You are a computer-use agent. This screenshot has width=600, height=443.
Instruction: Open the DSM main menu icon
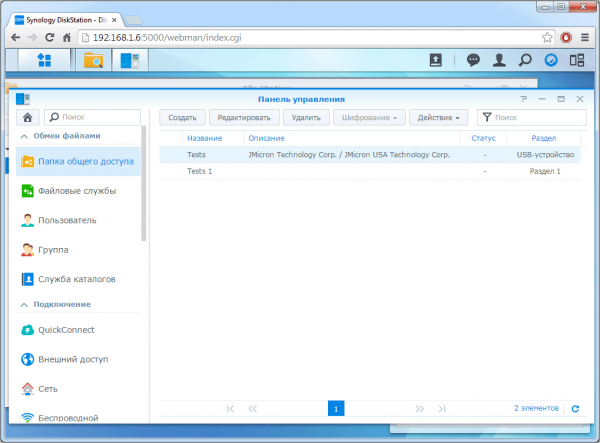click(45, 60)
